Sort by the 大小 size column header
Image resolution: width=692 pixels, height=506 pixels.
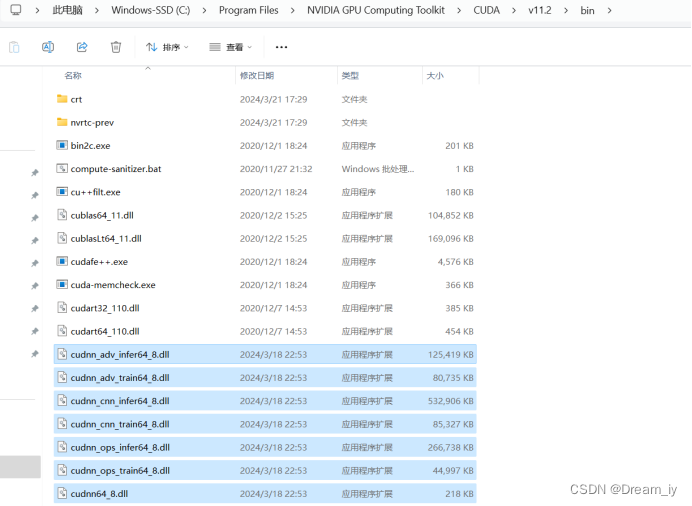point(435,76)
